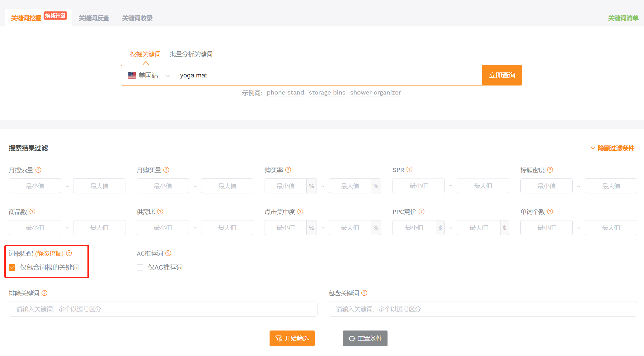Click the 排除关键词 input field
This screenshot has height=356, width=644.
[x=163, y=309]
